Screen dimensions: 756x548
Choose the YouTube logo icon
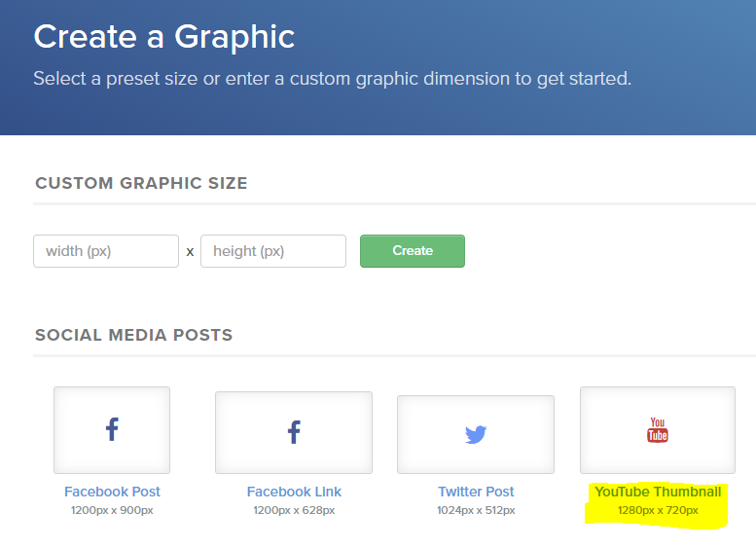(658, 430)
